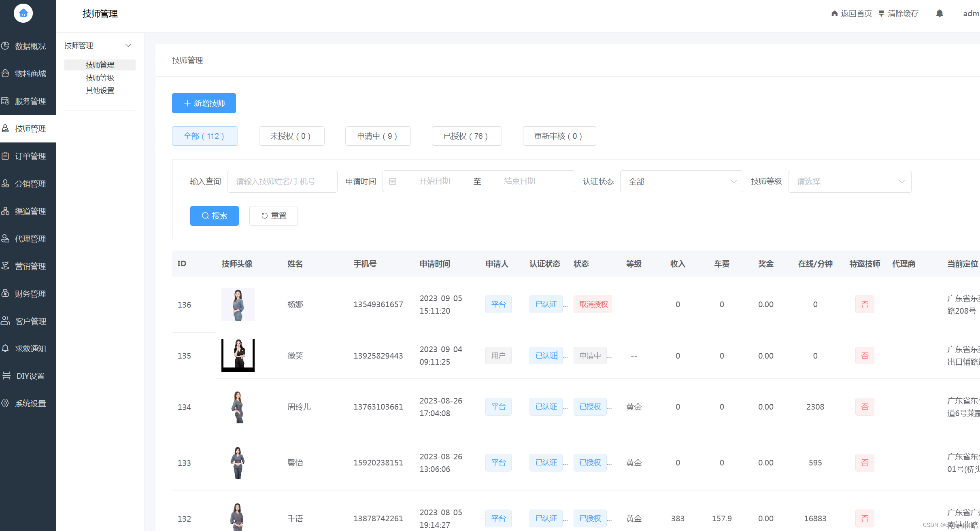Click 返回首页 in the top bar
This screenshot has height=531, width=980.
click(851, 14)
